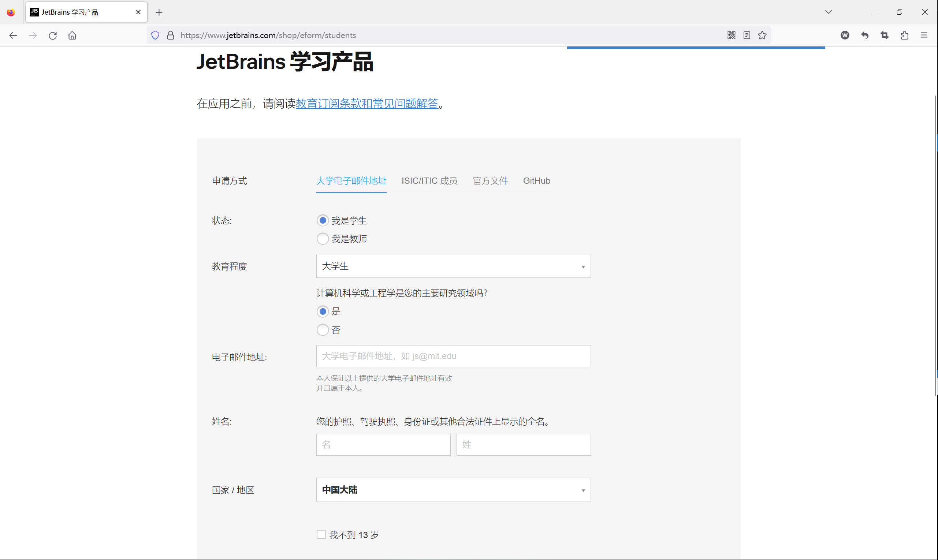Restore down the Firefox window
Screen dimensions: 938x560
pos(900,12)
